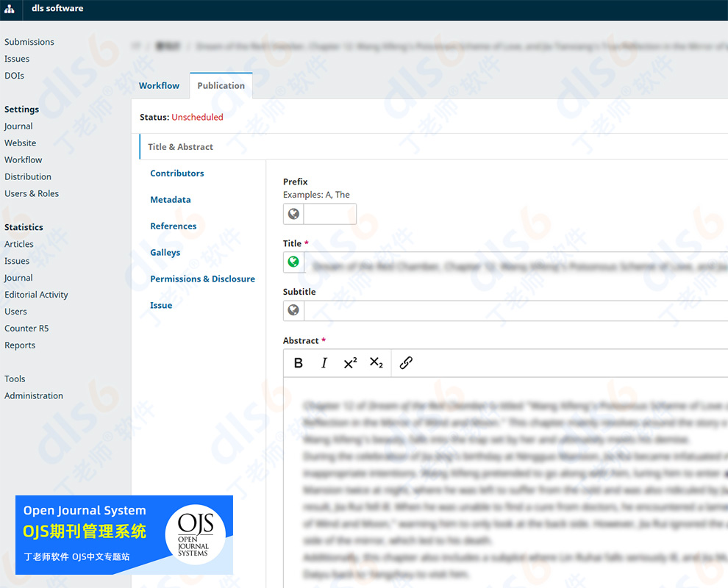Screen dimensions: 728x588
Task: Switch to the Workflow tab
Action: tap(159, 85)
